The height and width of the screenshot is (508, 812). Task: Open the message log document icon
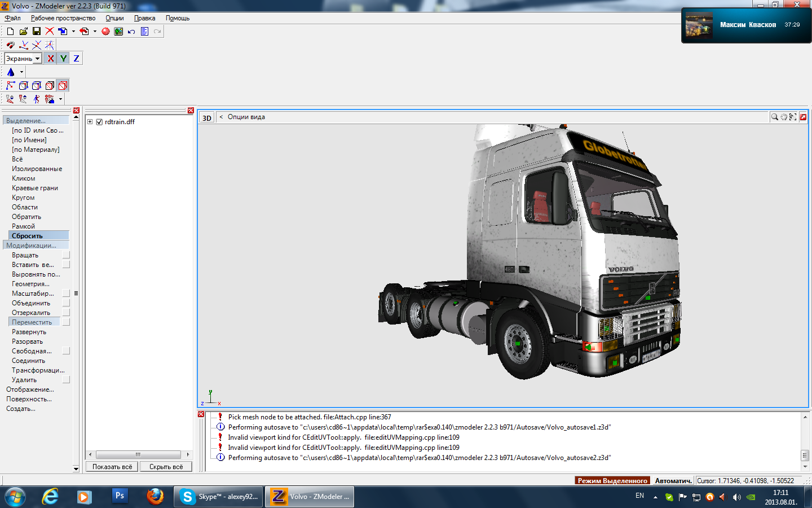click(144, 32)
